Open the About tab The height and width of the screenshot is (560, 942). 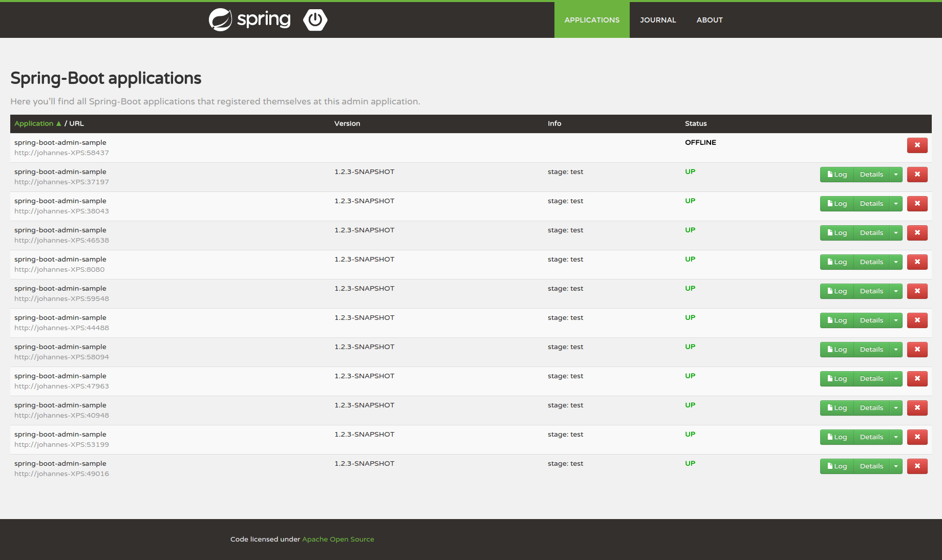tap(709, 20)
